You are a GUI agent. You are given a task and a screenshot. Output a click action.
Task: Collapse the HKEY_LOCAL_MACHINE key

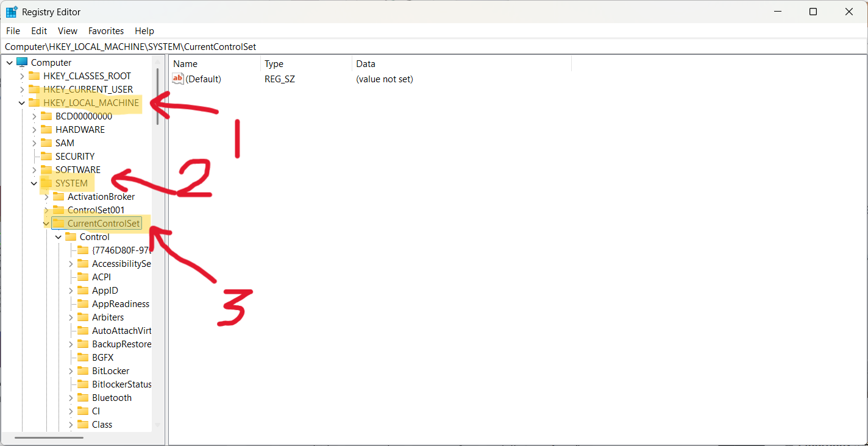[x=22, y=102]
